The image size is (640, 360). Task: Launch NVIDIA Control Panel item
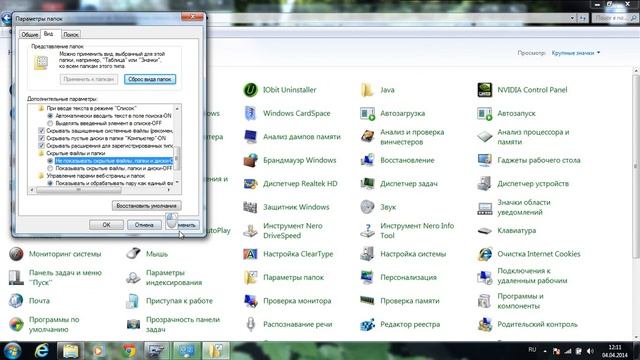click(x=522, y=90)
